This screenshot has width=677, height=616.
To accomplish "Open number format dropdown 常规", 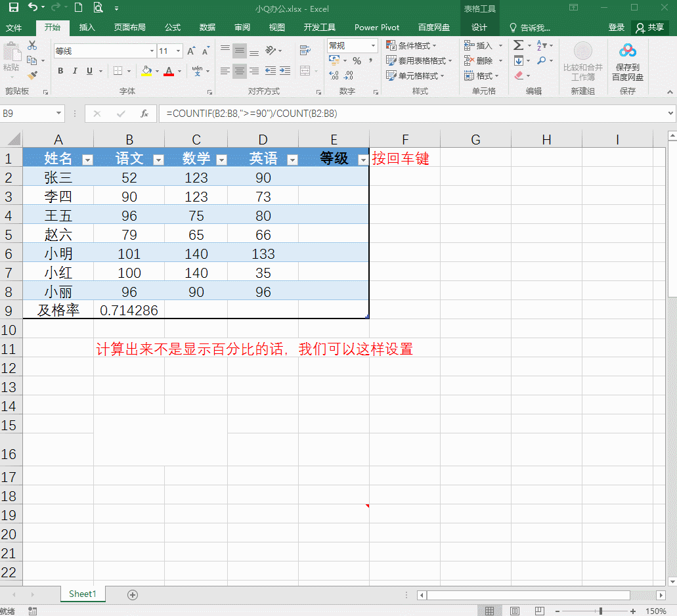I will (x=373, y=45).
